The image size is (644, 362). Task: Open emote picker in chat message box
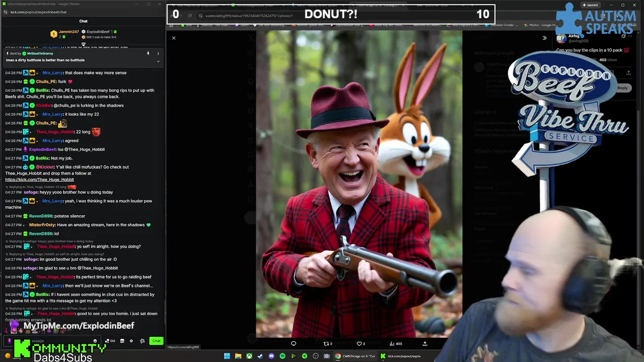pos(95,341)
